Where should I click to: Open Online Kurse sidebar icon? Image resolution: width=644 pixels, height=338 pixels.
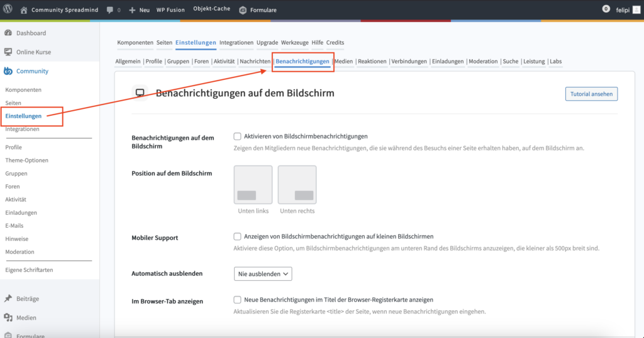(x=8, y=52)
